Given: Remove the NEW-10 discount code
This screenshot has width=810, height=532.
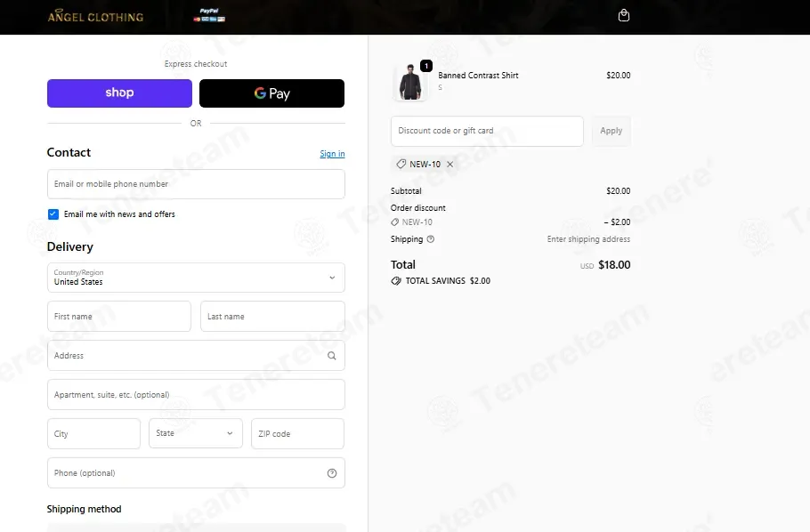Looking at the screenshot, I should tap(450, 165).
